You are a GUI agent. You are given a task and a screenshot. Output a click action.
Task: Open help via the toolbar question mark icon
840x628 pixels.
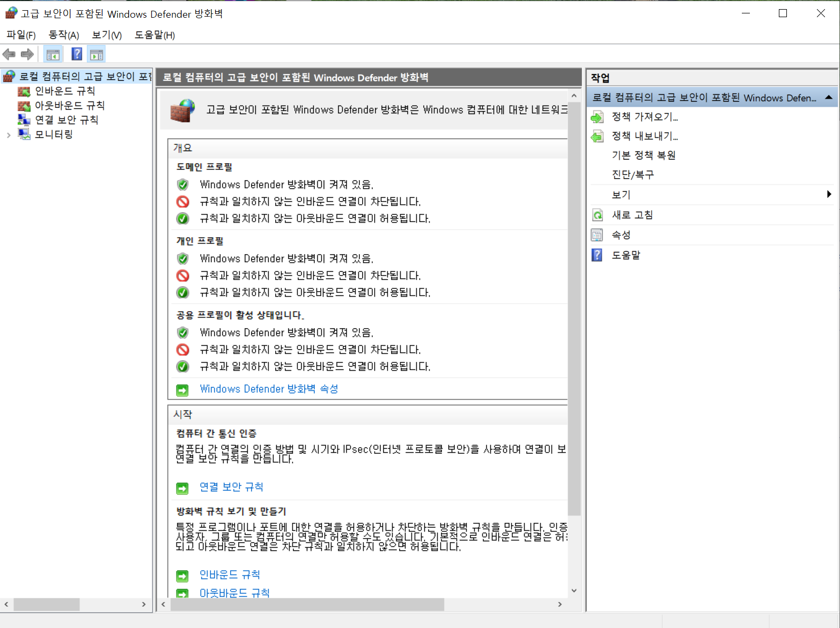[77, 54]
